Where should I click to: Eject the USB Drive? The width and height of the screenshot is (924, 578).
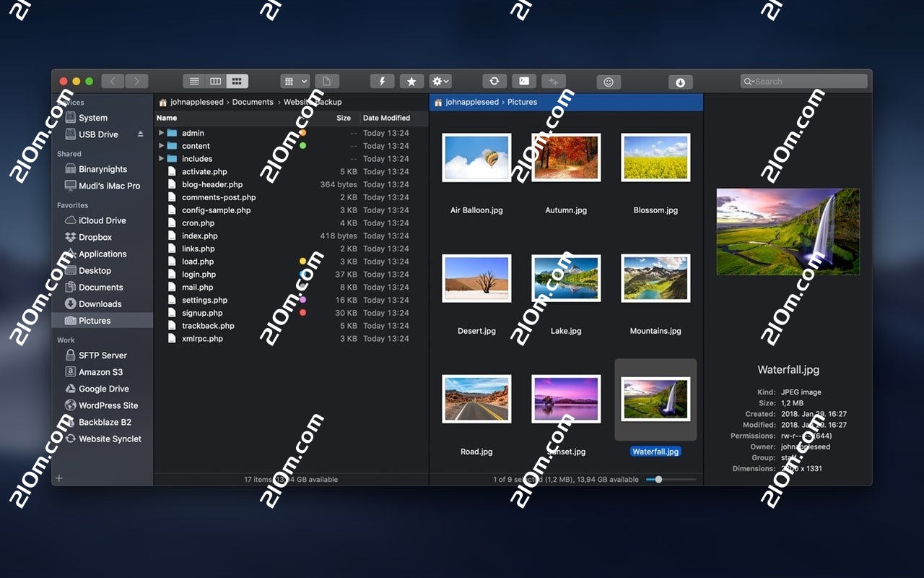140,134
